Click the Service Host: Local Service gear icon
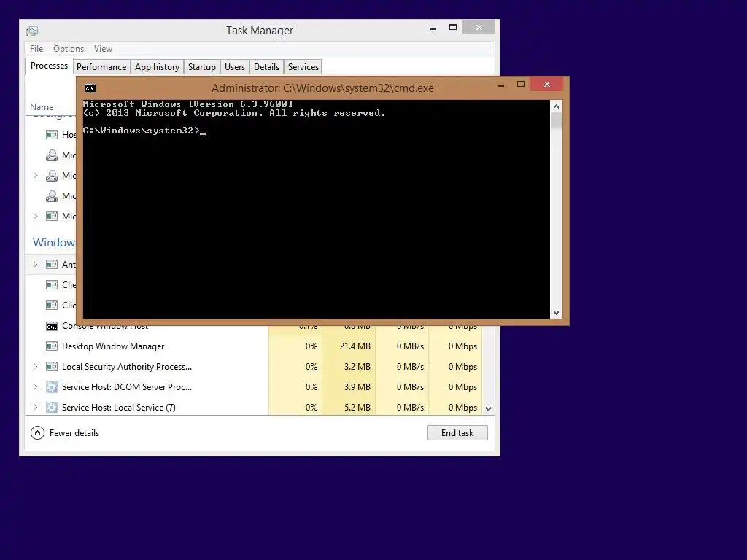The width and height of the screenshot is (747, 560). [52, 408]
